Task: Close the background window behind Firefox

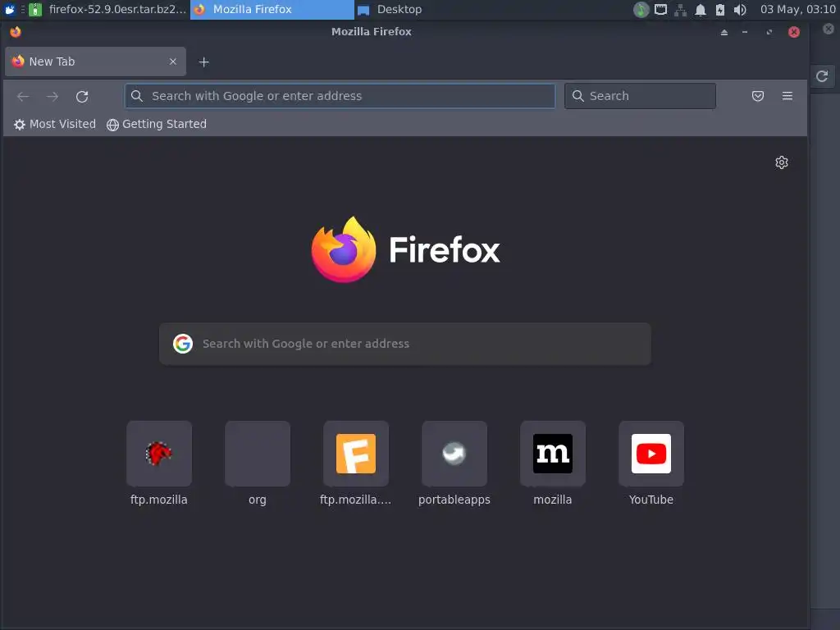Action: (829, 29)
